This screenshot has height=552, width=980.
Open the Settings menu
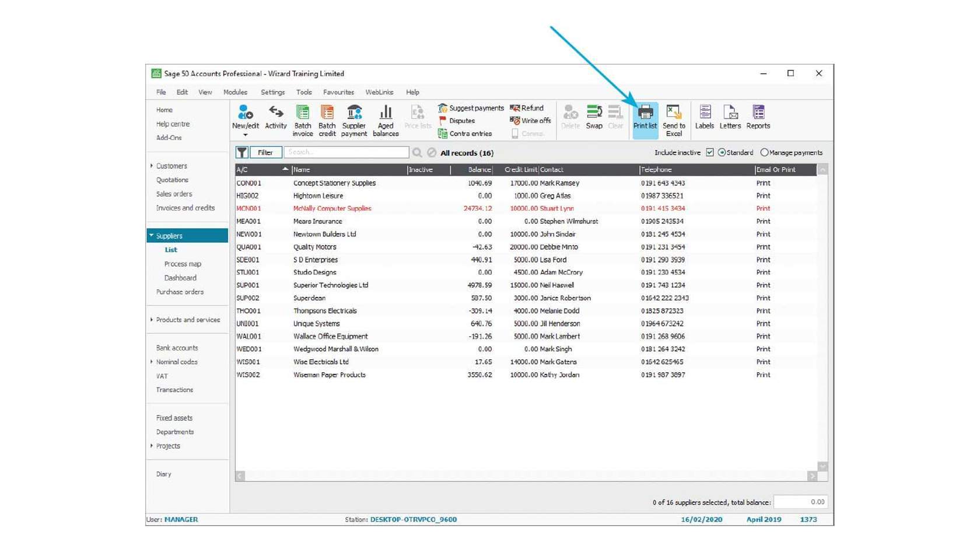272,92
